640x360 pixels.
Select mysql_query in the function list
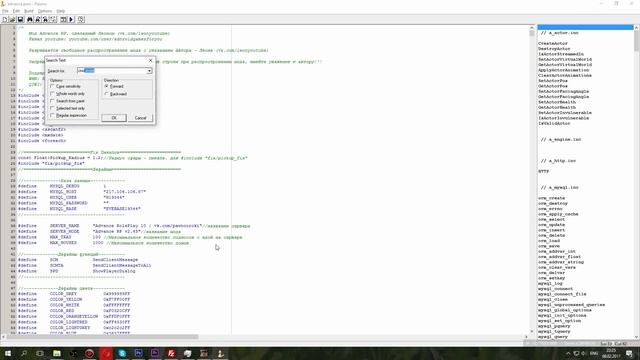[x=553, y=337]
